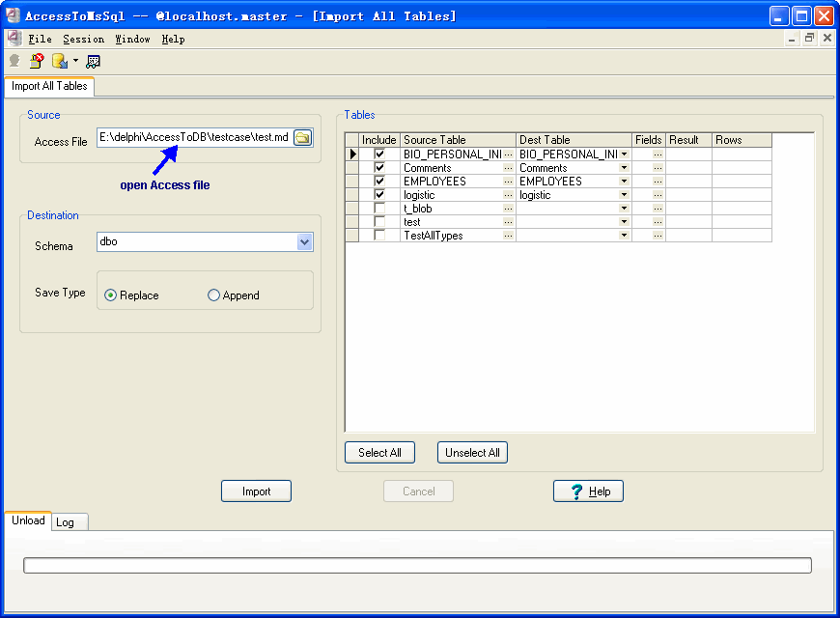This screenshot has width=840, height=618.
Task: Open source table ellipsis for BIO_PERSONAL_INI
Action: tap(508, 154)
